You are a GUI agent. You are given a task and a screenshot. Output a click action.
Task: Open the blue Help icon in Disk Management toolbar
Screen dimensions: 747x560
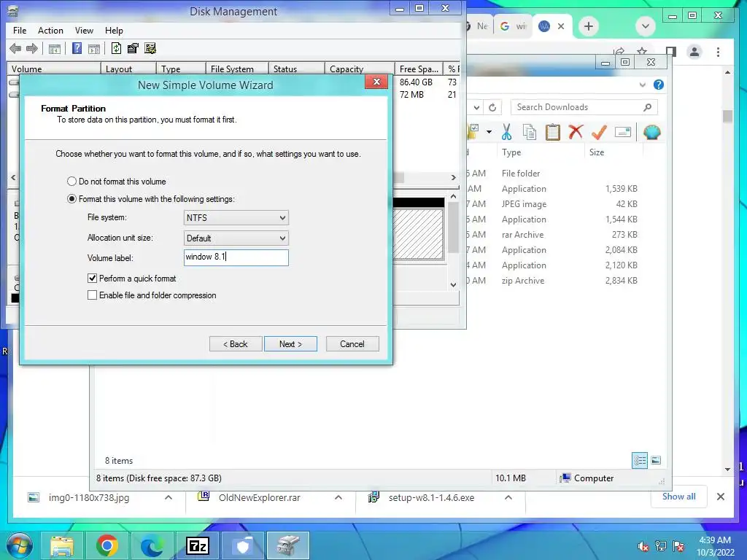pyautogui.click(x=77, y=48)
